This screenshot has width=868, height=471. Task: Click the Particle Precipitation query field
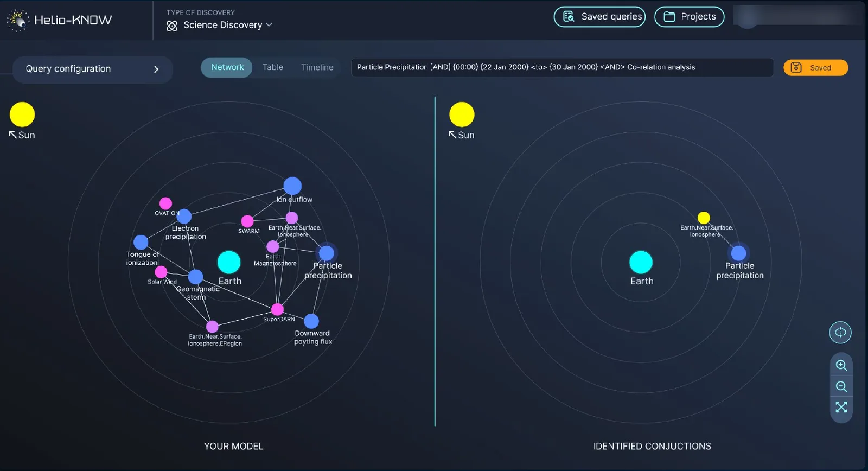(x=562, y=67)
